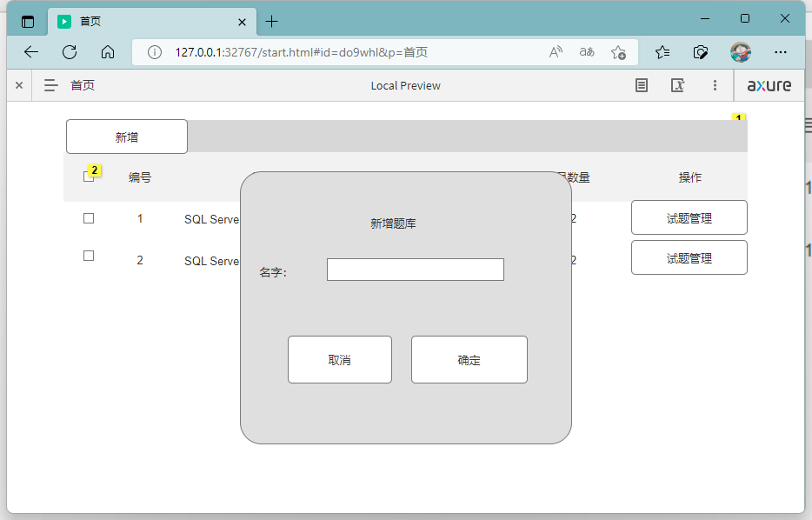This screenshot has width=812, height=520.
Task: Click 试题管理 button in row 2
Action: [x=689, y=257]
